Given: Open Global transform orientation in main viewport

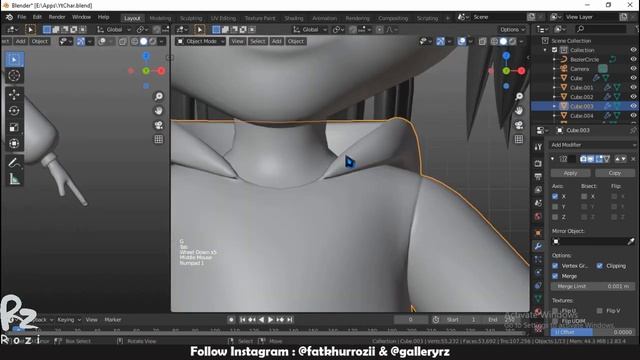Looking at the screenshot, I should point(310,29).
